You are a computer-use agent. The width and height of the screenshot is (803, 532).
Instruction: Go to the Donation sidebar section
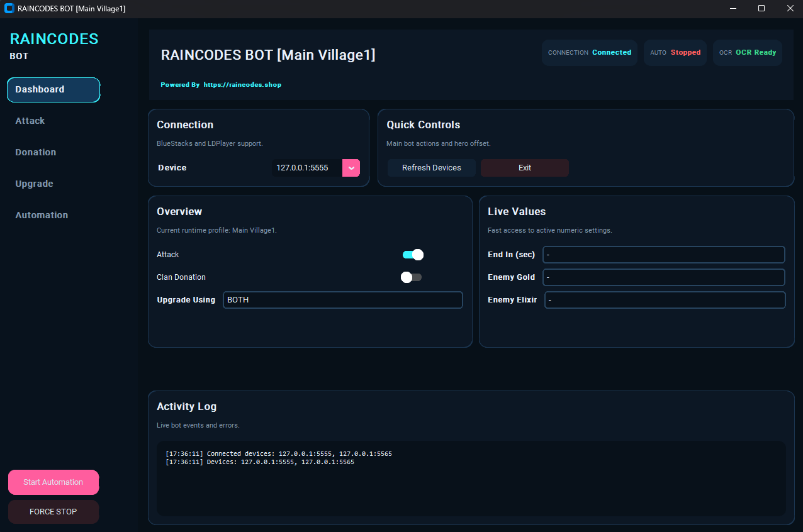36,152
